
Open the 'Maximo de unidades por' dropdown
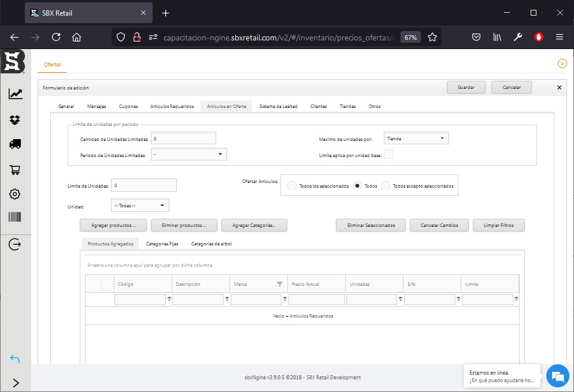(416, 139)
